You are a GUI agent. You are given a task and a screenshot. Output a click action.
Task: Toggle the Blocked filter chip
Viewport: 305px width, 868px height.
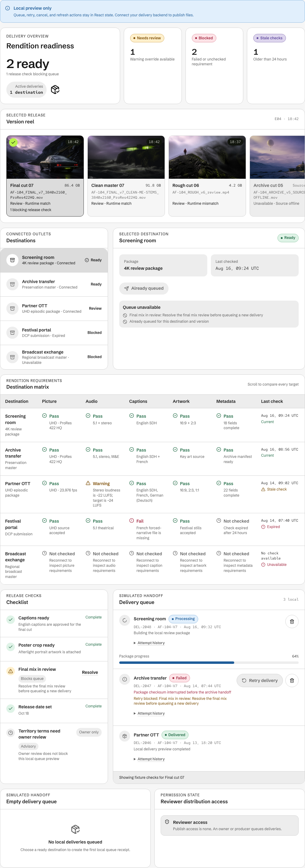click(x=204, y=38)
